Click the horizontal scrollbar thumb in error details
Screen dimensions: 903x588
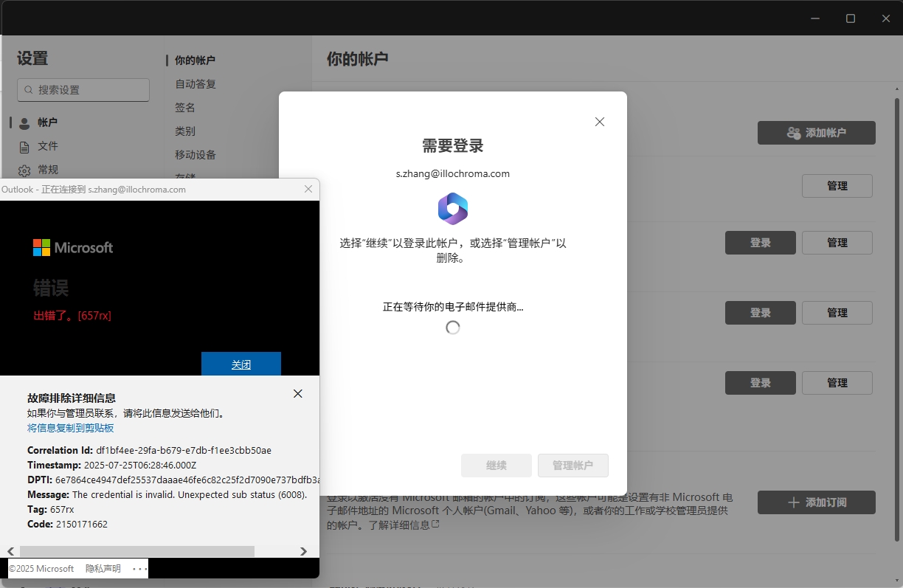tap(137, 551)
